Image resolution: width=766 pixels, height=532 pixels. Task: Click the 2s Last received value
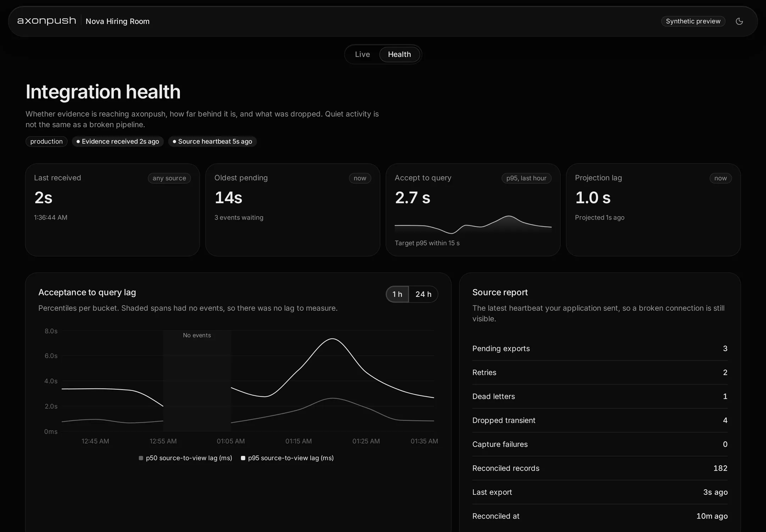click(x=43, y=198)
